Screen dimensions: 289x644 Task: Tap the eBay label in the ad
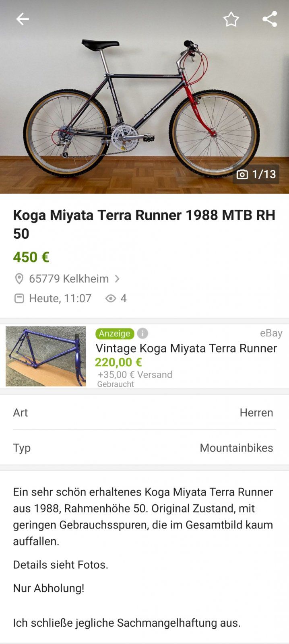pyautogui.click(x=271, y=333)
